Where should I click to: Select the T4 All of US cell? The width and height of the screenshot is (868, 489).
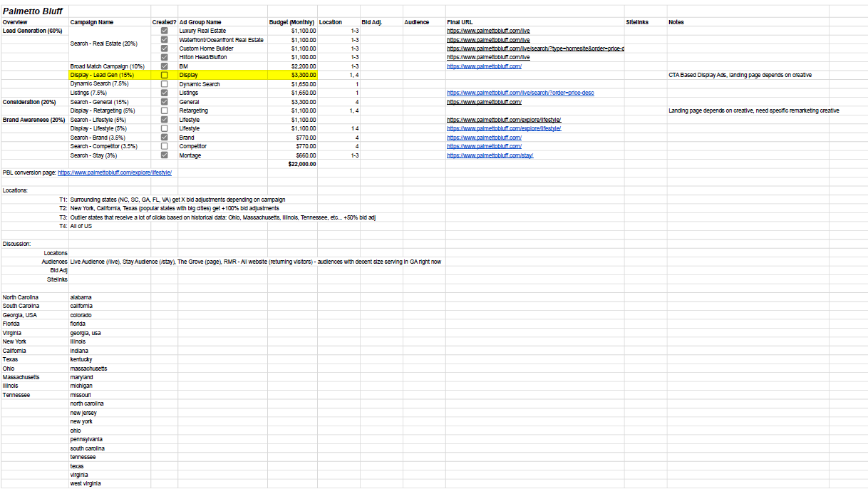click(x=110, y=226)
